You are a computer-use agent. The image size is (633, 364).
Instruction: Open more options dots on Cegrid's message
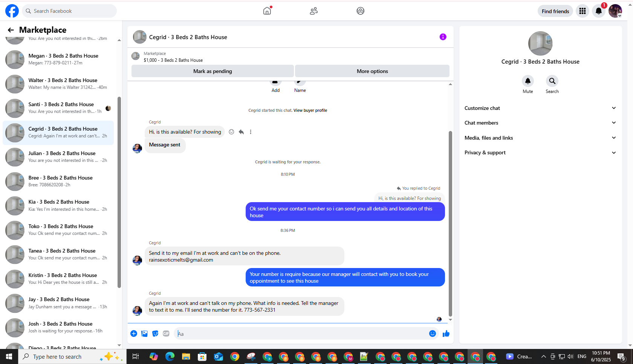pos(251,132)
